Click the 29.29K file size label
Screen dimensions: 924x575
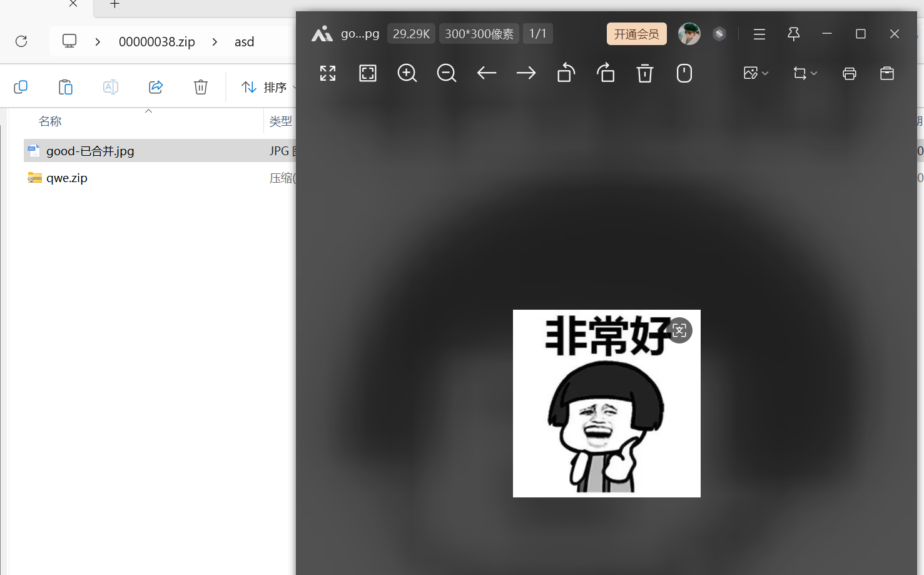(412, 34)
